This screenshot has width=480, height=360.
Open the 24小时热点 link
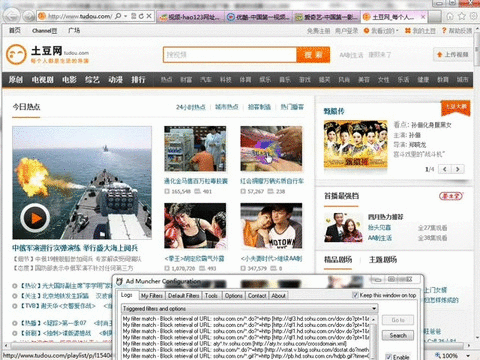[191, 107]
